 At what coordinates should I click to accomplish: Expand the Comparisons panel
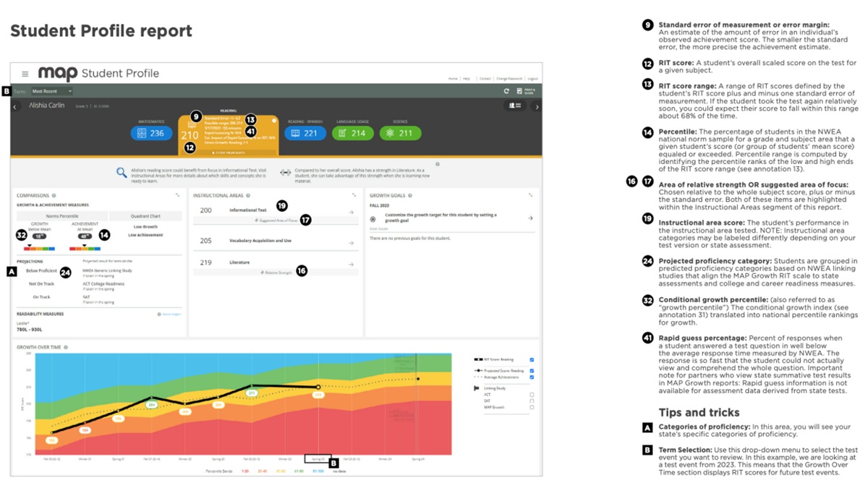tap(178, 195)
